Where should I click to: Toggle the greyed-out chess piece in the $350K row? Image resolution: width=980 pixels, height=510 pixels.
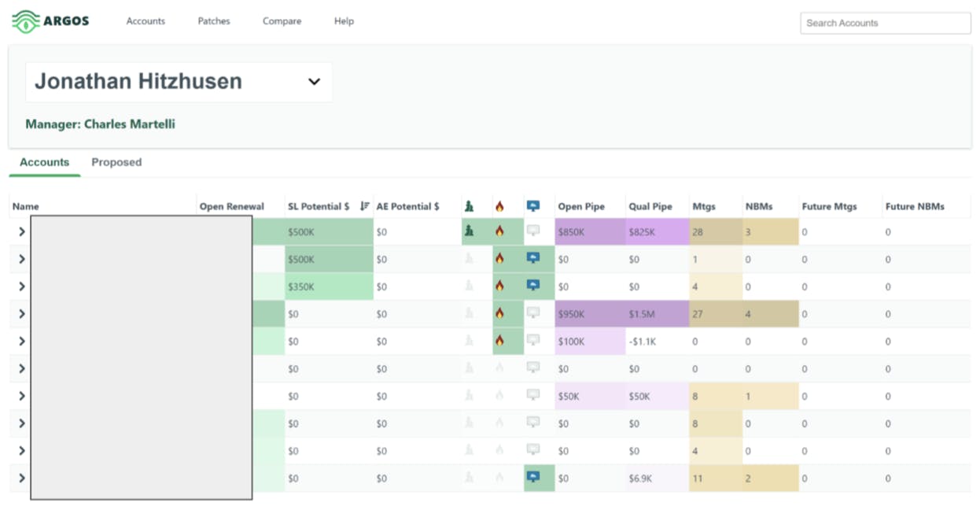tap(469, 286)
